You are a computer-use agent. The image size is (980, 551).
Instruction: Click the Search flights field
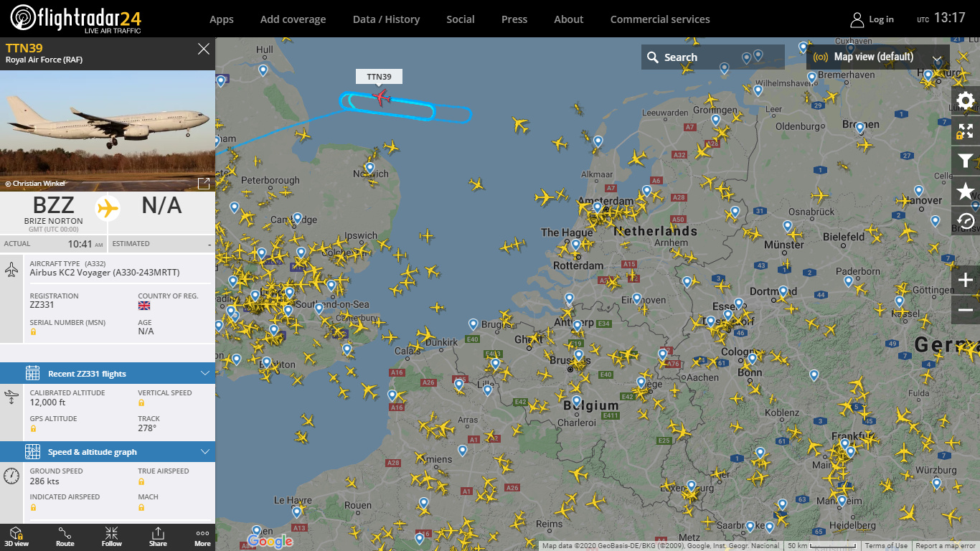point(713,57)
